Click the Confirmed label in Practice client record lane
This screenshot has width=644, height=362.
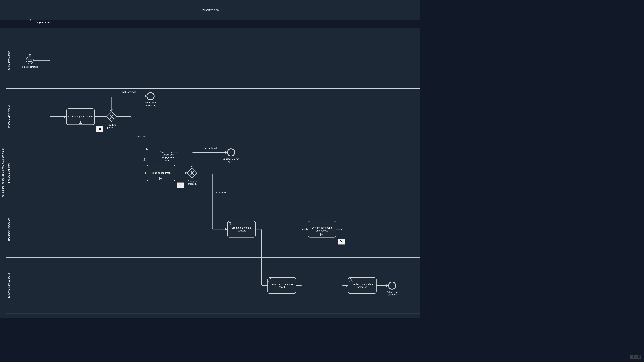[141, 136]
